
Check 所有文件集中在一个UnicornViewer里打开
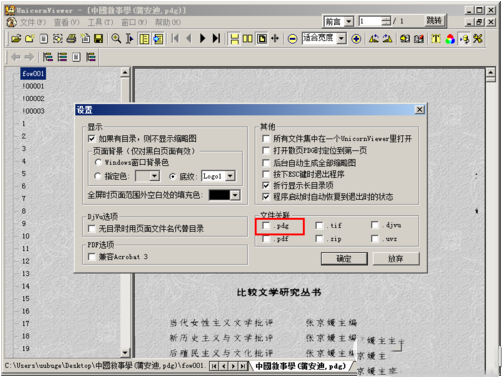tap(266, 139)
